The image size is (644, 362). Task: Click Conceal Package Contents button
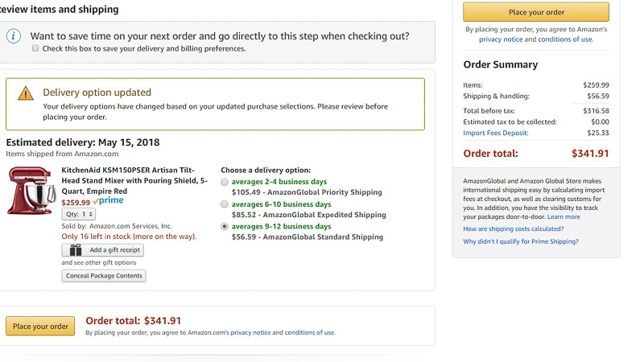click(104, 276)
